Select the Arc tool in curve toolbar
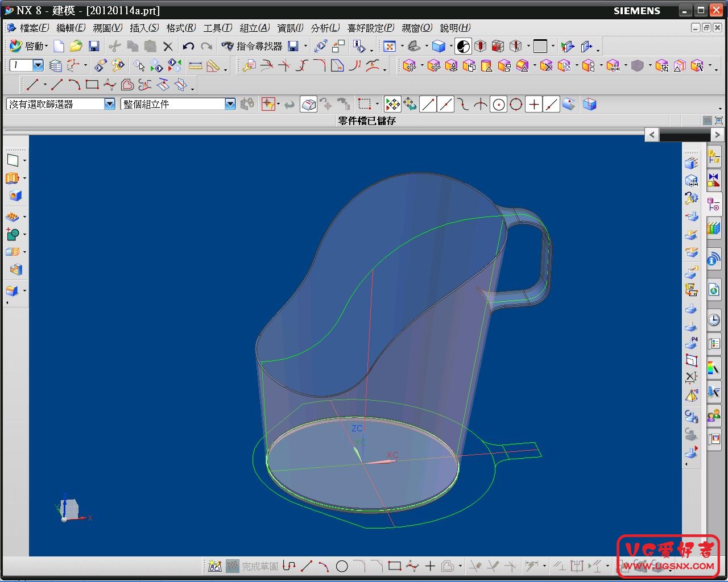The width and height of the screenshot is (728, 582). [x=75, y=85]
